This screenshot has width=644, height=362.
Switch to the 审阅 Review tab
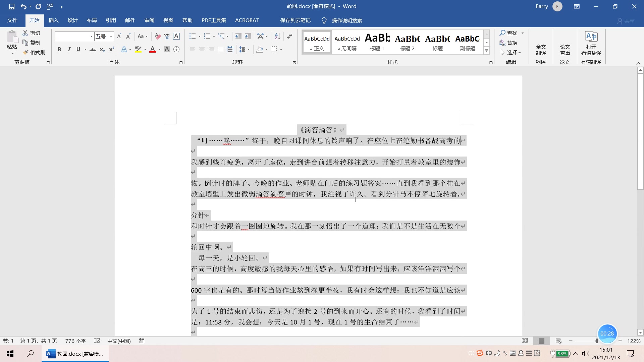coord(149,20)
